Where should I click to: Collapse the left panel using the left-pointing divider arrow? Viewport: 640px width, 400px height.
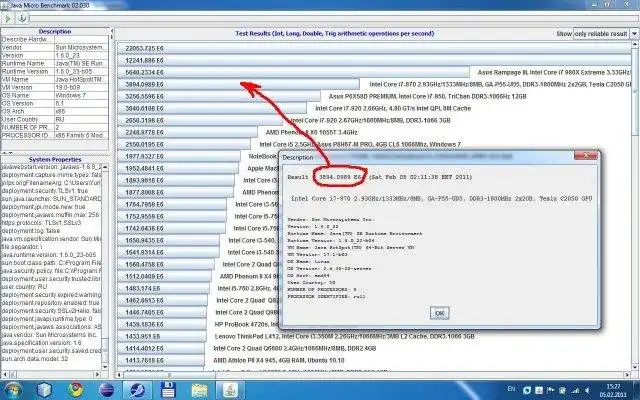[x=112, y=31]
